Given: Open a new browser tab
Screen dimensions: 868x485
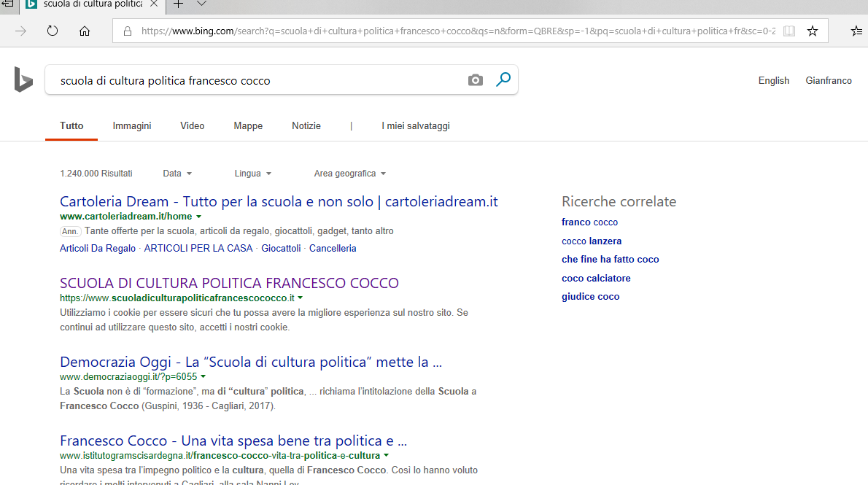Looking at the screenshot, I should (x=178, y=4).
